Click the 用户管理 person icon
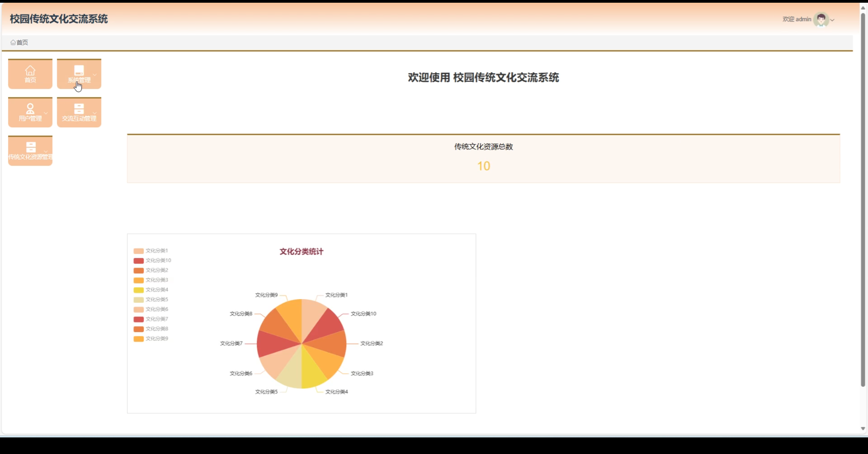The height and width of the screenshot is (454, 868). pyautogui.click(x=30, y=109)
